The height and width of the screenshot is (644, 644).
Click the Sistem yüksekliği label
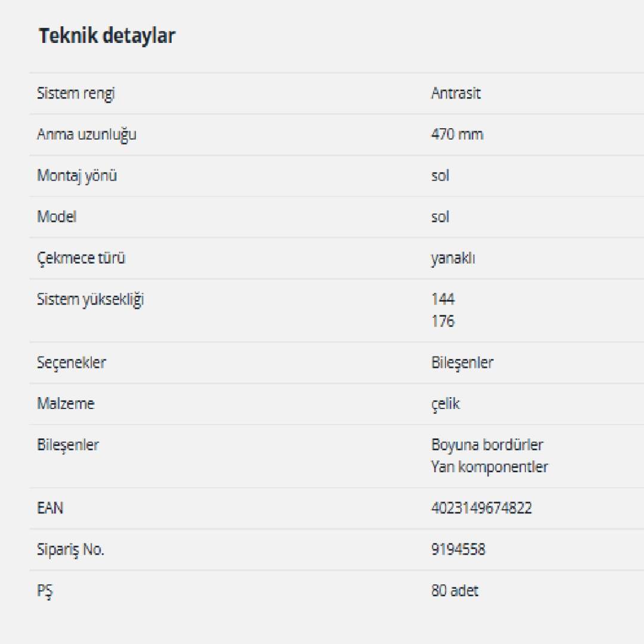[x=90, y=300]
